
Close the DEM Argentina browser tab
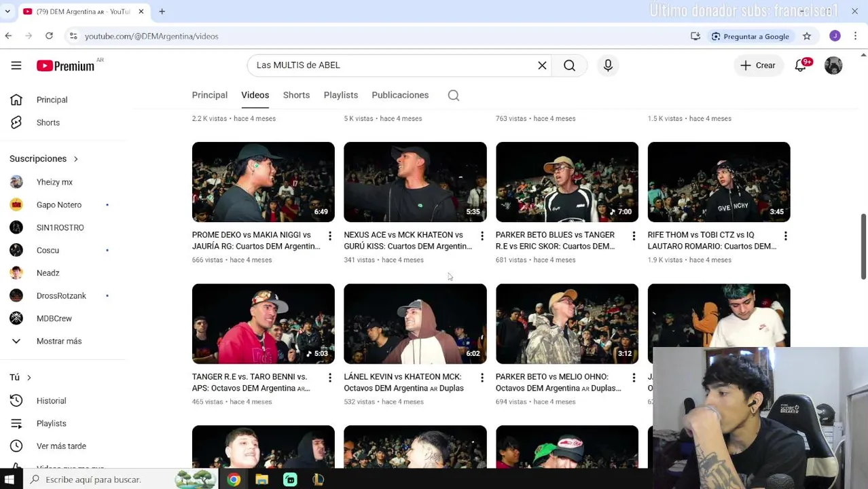(141, 12)
